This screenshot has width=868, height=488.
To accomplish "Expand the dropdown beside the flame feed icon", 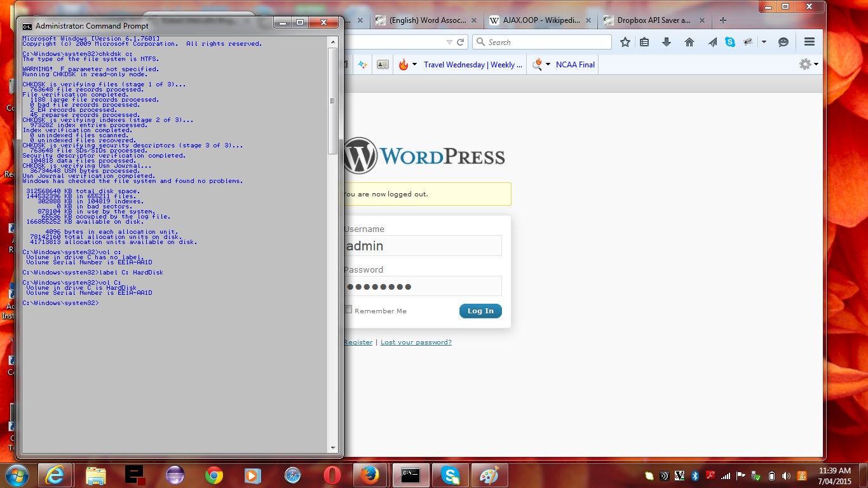I will [414, 64].
